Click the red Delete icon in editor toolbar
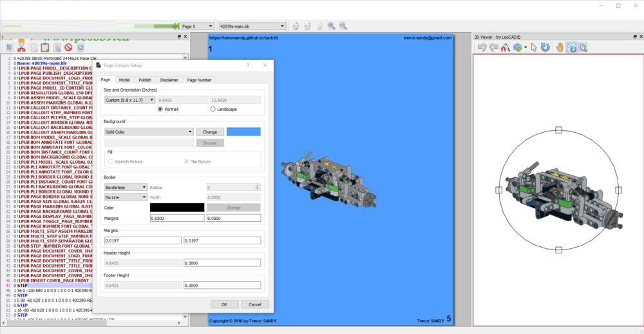Screen dimensions: 644x334 68,48
